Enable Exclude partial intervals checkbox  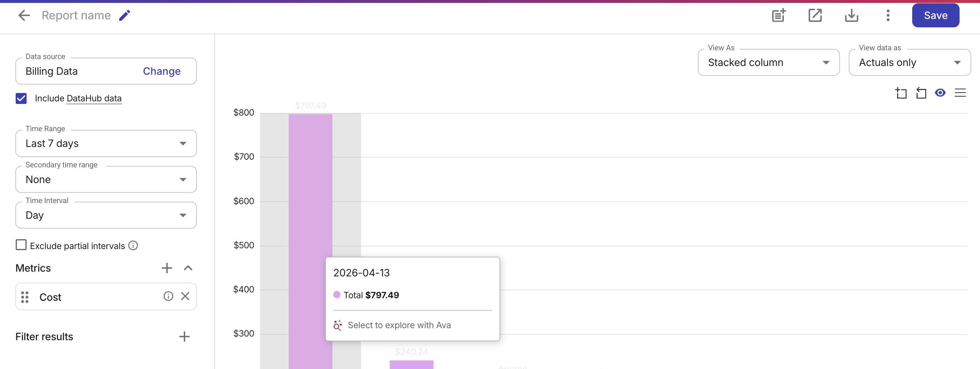coord(21,245)
